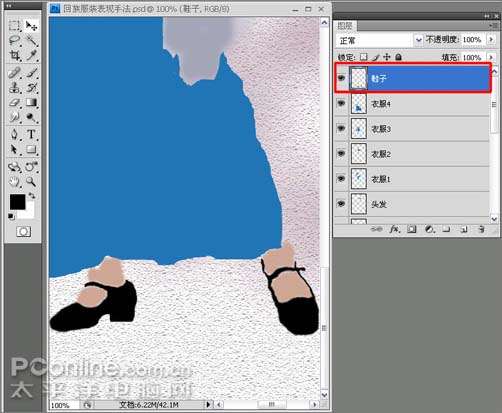Switch to the 图层 panel tab

point(345,26)
